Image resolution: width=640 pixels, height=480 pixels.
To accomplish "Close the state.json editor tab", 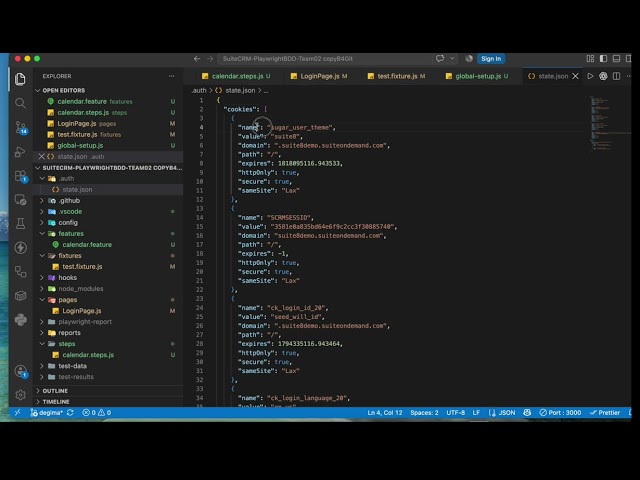I will [576, 76].
